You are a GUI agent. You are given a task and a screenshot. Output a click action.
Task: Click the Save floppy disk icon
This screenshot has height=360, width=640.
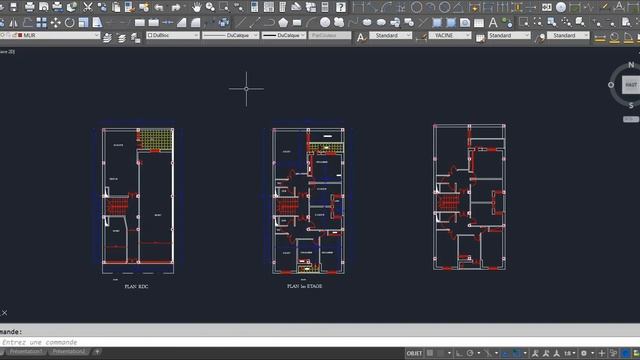click(x=13, y=7)
